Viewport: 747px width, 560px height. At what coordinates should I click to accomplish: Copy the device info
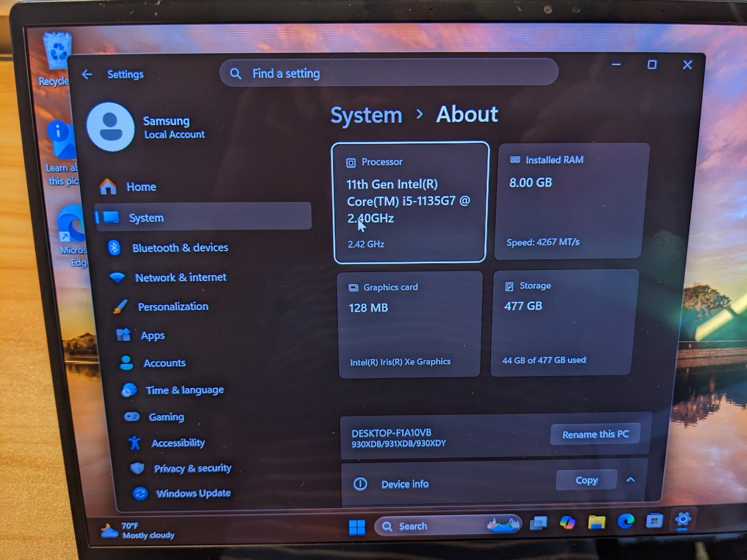586,480
